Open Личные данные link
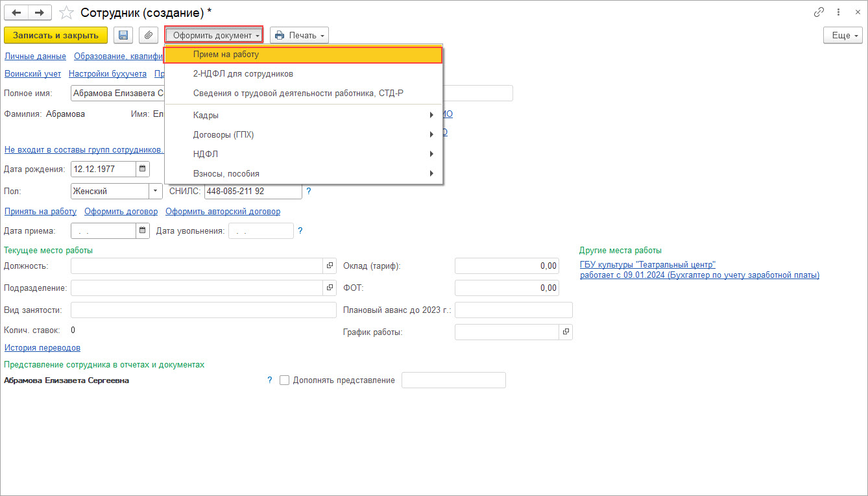This screenshot has width=868, height=496. (36, 56)
